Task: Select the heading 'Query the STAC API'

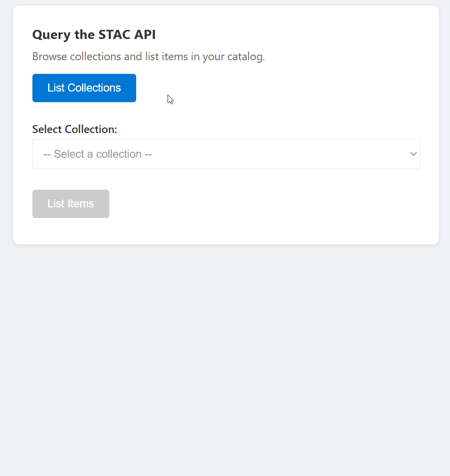Action: pos(94,34)
